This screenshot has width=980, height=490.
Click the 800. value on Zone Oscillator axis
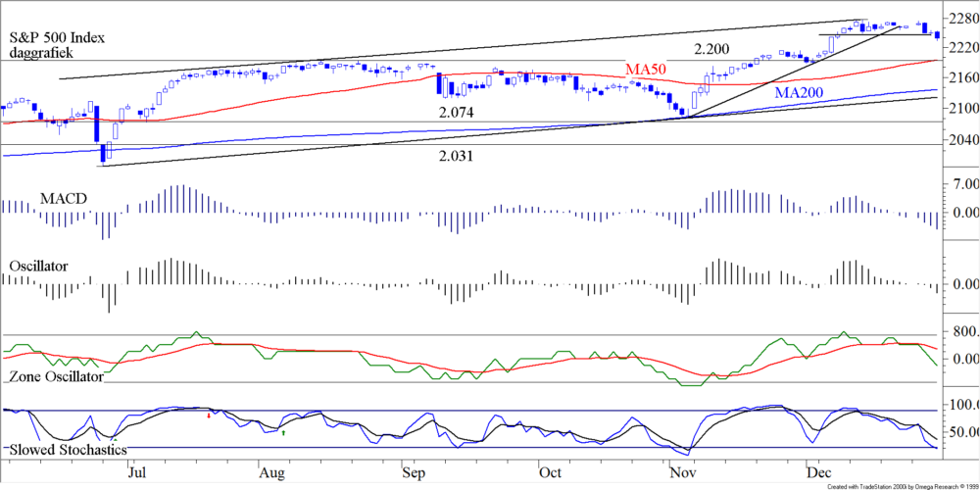[x=965, y=331]
